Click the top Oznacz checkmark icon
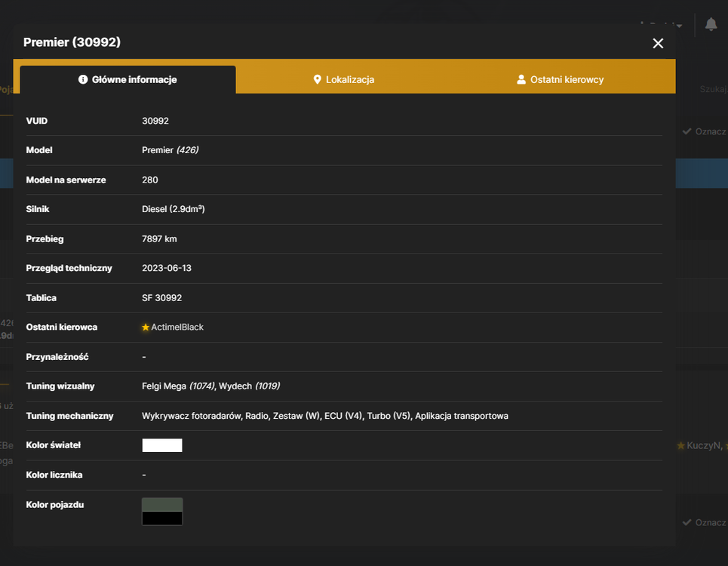728x566 pixels. point(687,131)
